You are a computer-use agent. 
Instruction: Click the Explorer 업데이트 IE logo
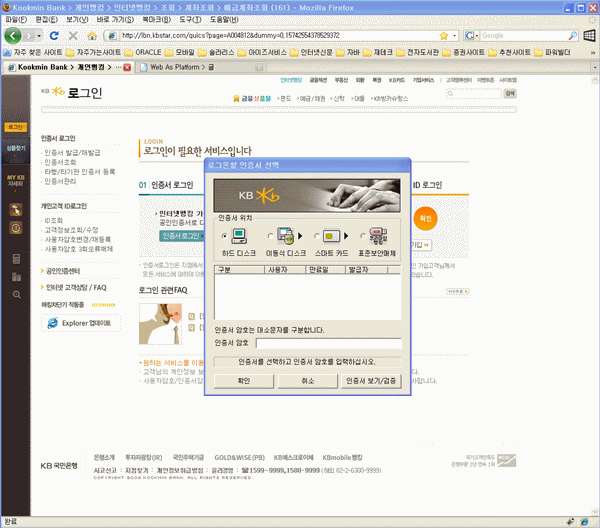coord(52,323)
